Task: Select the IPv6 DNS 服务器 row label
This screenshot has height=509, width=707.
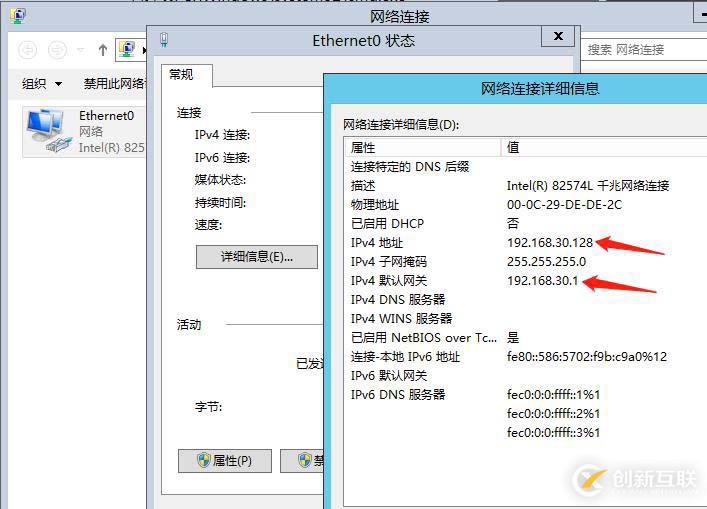Action: (398, 394)
